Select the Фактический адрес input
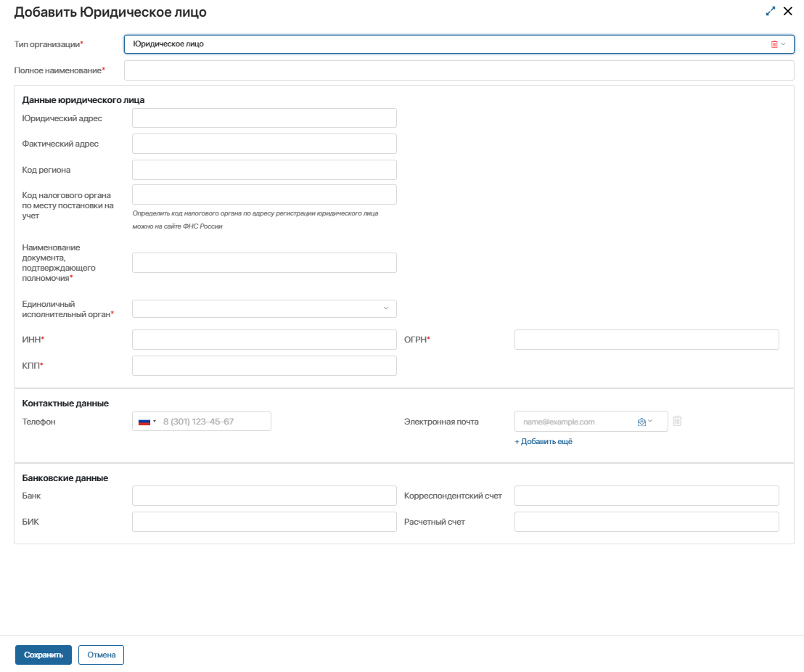The image size is (804, 672). [264, 144]
